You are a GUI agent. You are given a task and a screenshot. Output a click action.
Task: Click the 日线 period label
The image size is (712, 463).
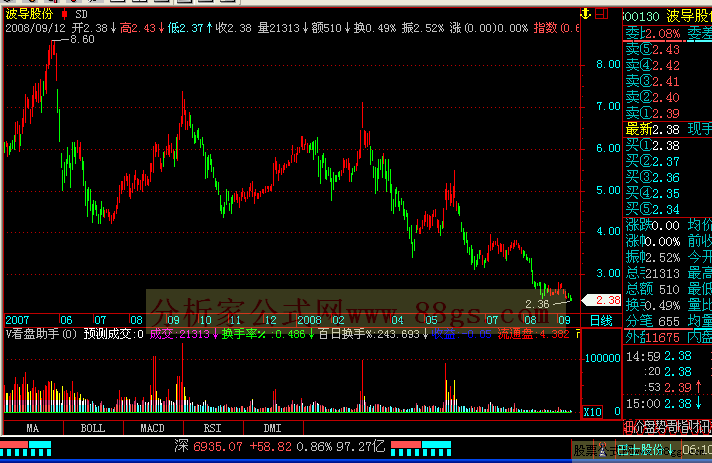[x=601, y=321]
